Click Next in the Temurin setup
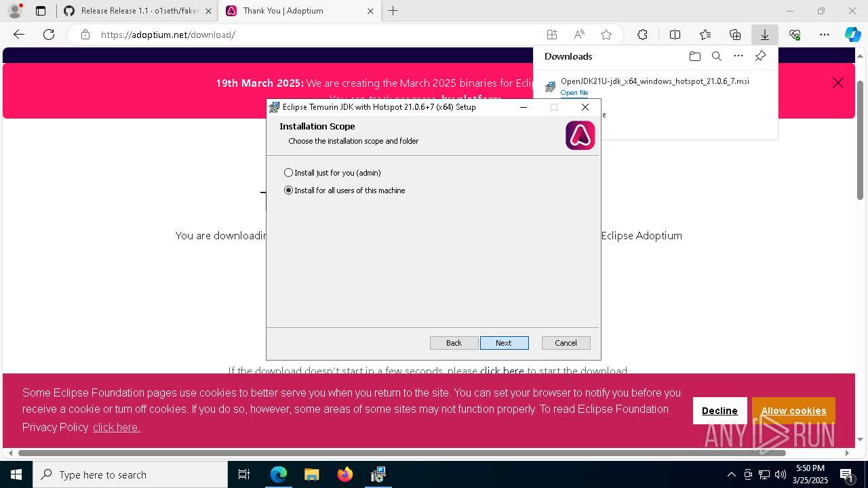The width and height of the screenshot is (868, 488). tap(504, 343)
